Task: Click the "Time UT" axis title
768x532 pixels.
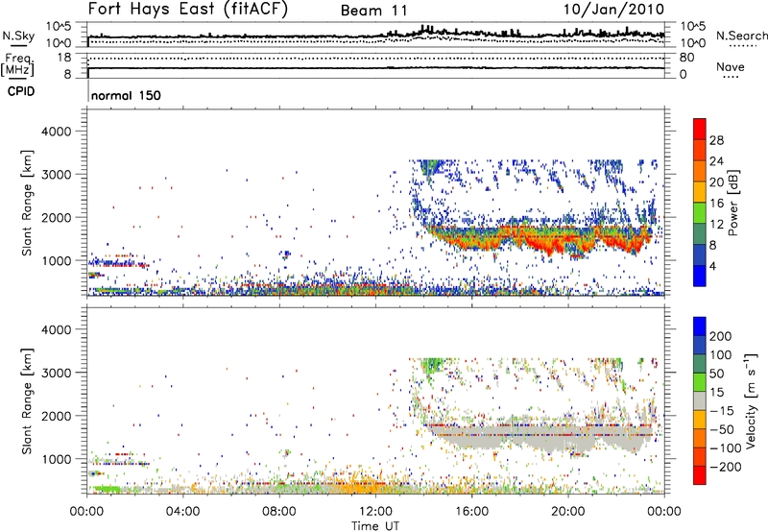Action: (375, 526)
